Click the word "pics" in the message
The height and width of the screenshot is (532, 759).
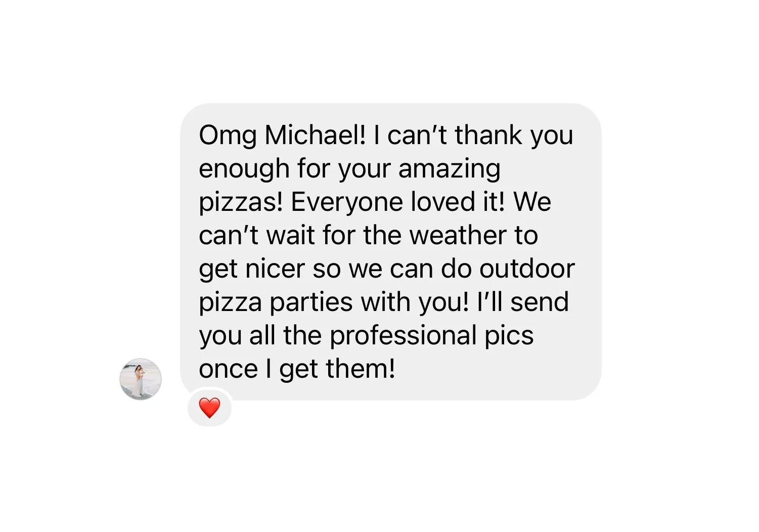pos(509,337)
